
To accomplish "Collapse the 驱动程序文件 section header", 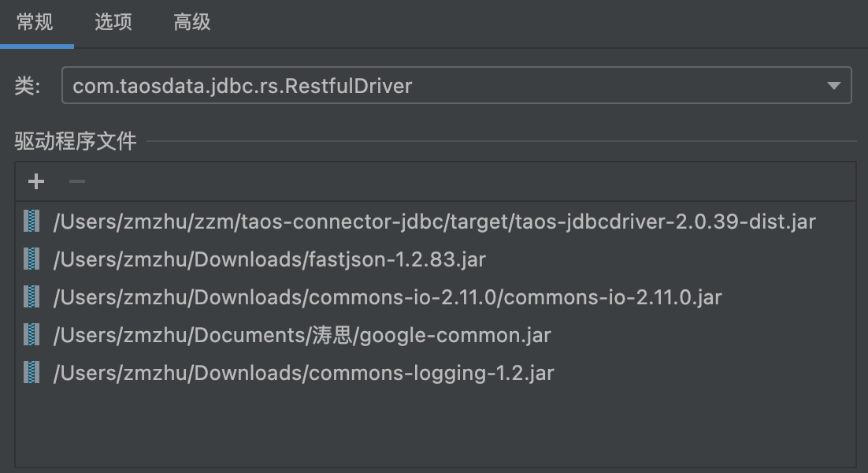I will tap(61, 140).
